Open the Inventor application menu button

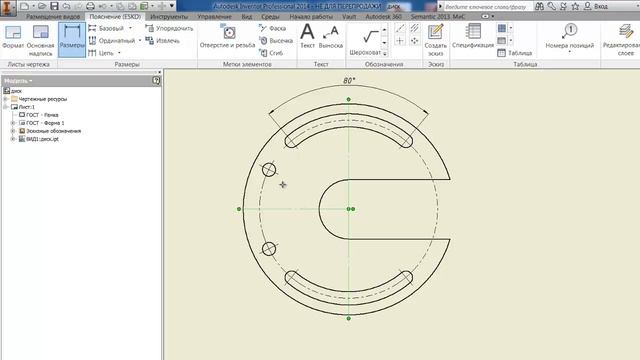(x=7, y=7)
